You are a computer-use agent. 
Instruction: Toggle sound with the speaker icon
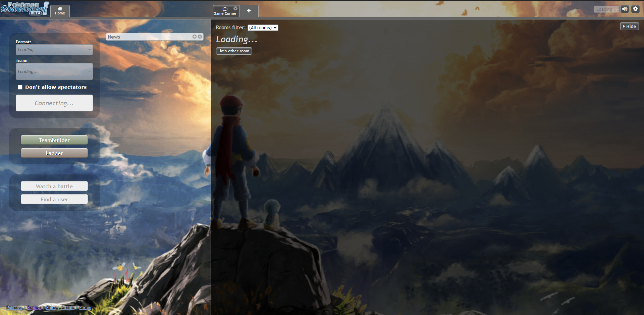pos(625,9)
